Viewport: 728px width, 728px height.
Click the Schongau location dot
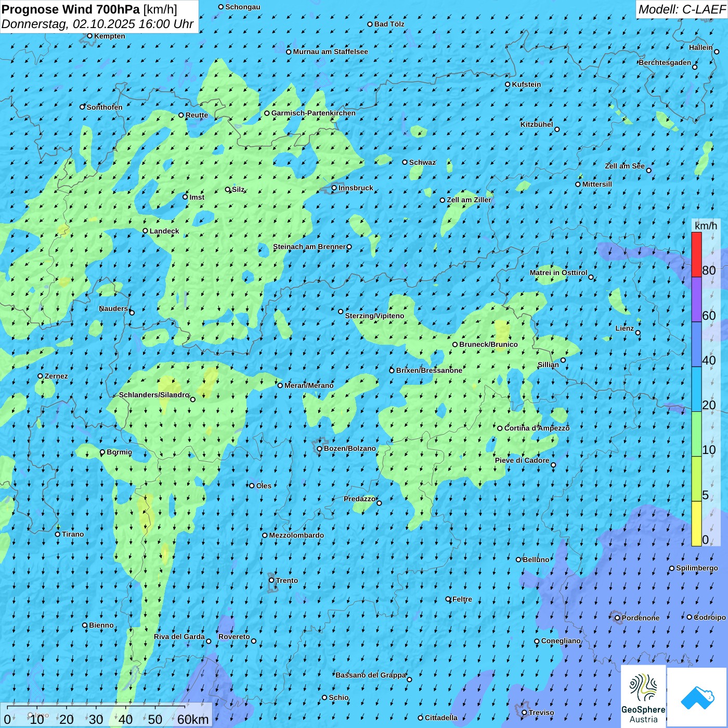point(221,7)
